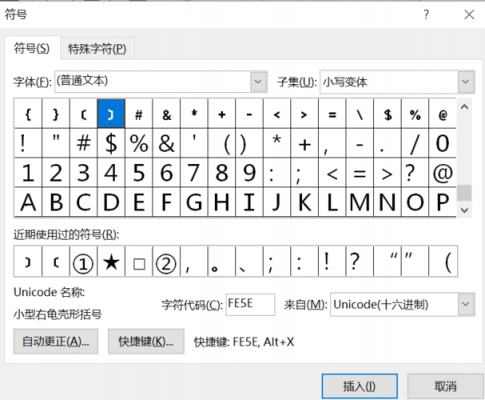Viewport: 485px width, 400px height.
Task: Pick the hollow square □ recent symbol
Action: [139, 262]
